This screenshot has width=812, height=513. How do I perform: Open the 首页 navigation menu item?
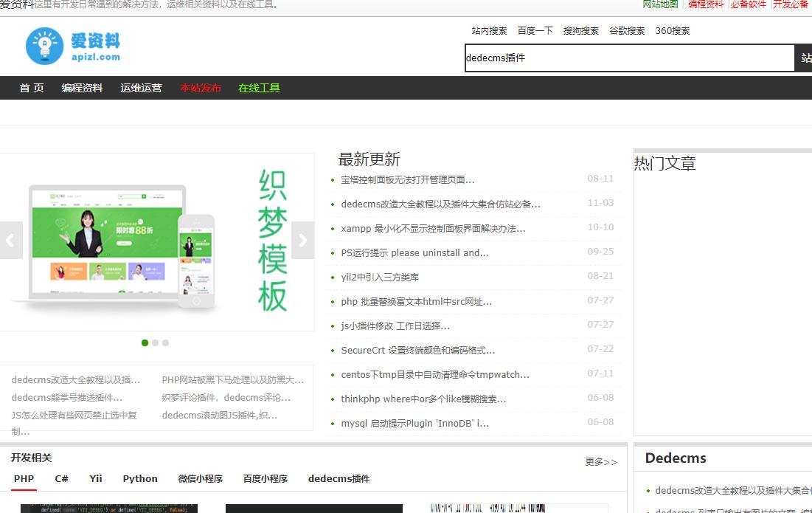coord(32,86)
